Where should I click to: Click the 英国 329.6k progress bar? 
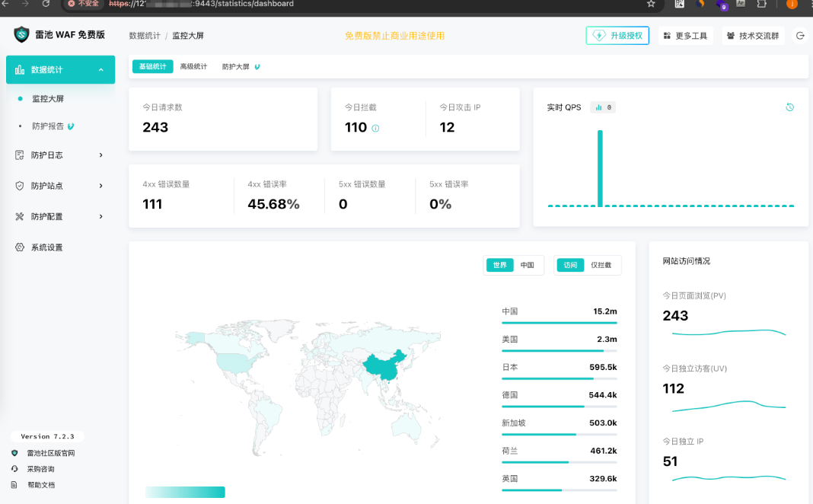point(560,490)
